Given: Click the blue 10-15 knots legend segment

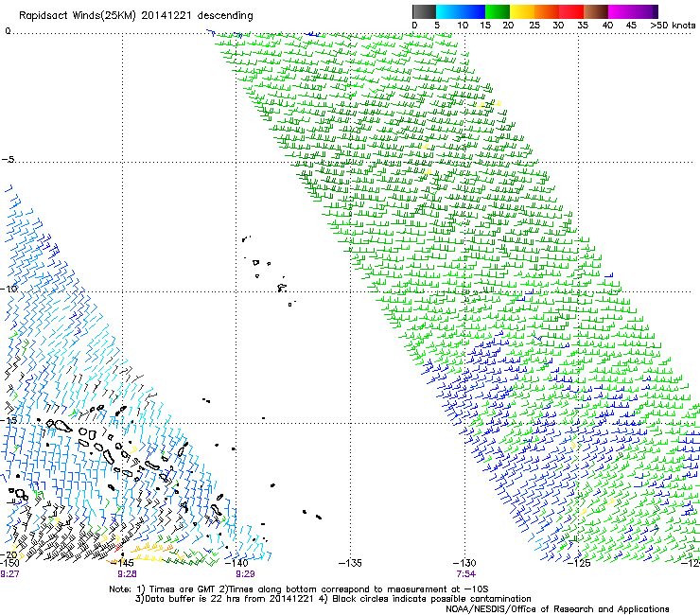Looking at the screenshot, I should click(473, 11).
